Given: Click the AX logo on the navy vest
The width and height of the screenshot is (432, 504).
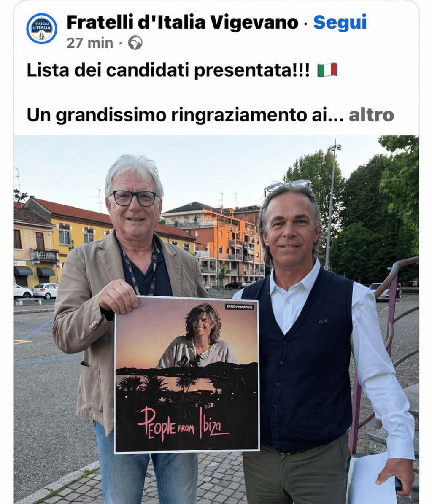Looking at the screenshot, I should (x=323, y=321).
